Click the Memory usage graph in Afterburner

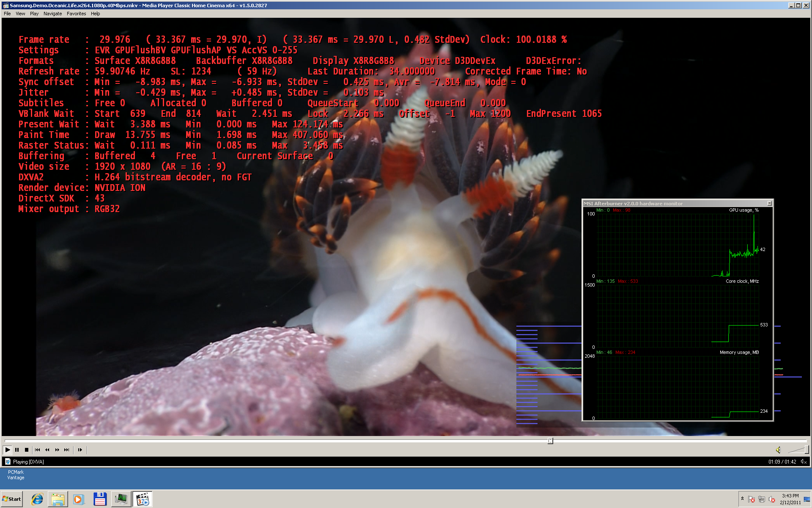678,387
